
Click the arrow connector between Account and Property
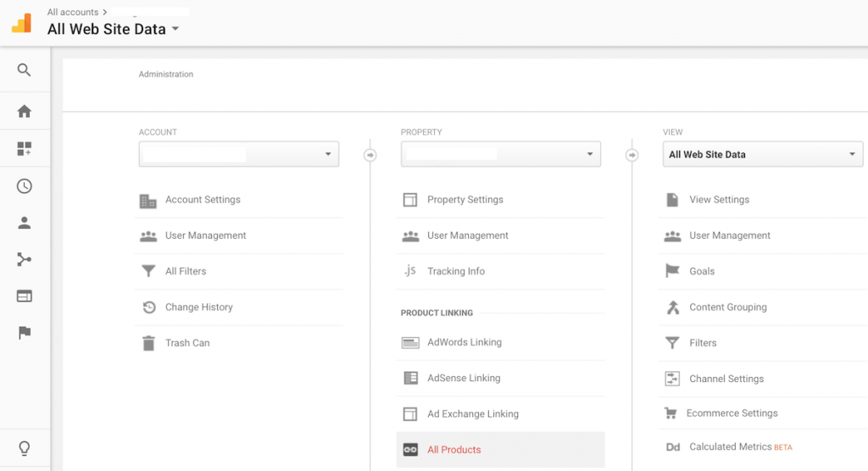pyautogui.click(x=370, y=155)
